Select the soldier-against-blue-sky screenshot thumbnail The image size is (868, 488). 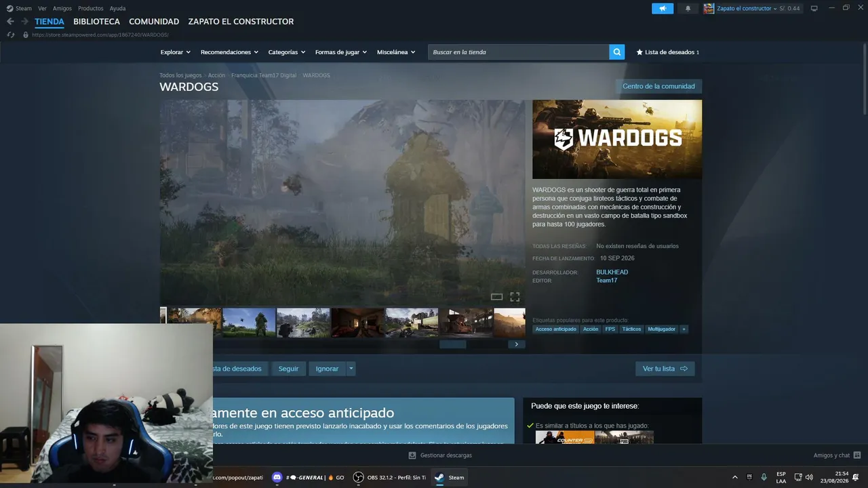pos(249,323)
